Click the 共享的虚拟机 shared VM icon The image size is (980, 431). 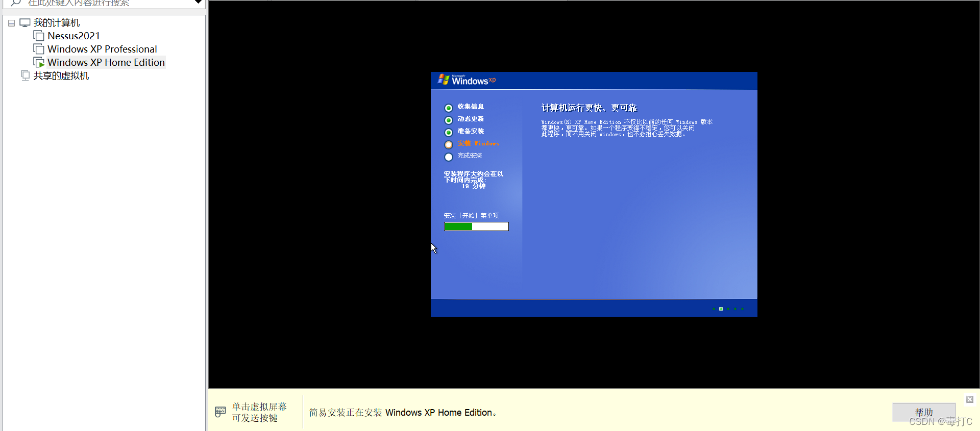click(25, 75)
